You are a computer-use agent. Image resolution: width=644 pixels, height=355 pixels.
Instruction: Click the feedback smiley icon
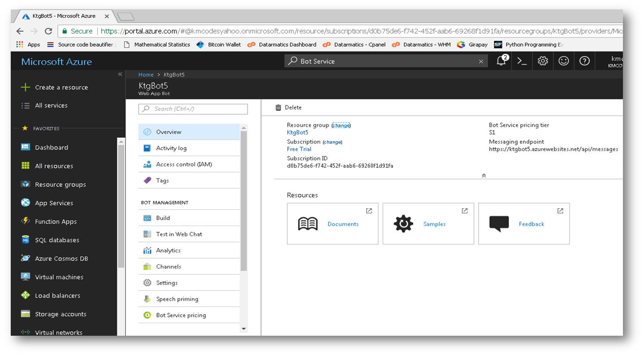tap(563, 61)
